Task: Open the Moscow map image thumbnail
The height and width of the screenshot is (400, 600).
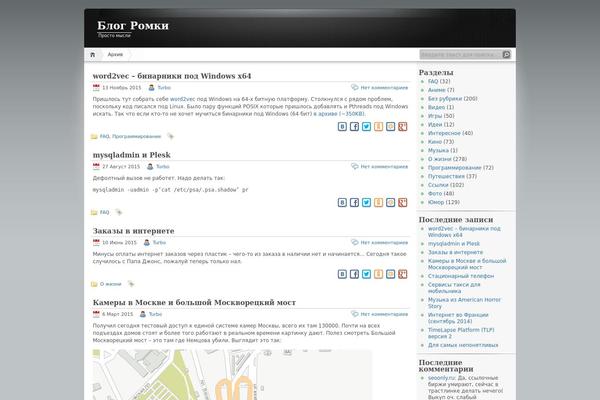Action: [x=232, y=375]
